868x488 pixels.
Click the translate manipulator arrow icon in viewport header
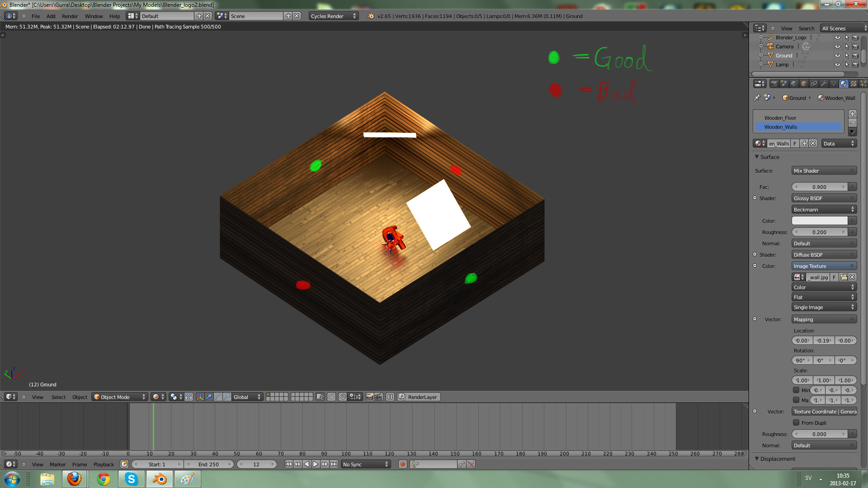(209, 397)
